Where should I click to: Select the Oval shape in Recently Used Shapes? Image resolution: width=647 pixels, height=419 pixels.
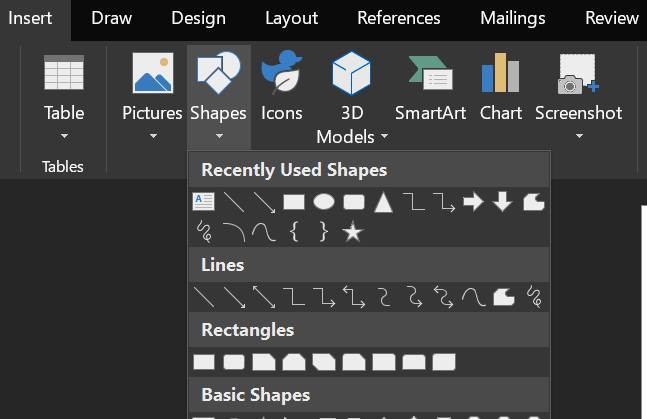(x=324, y=202)
